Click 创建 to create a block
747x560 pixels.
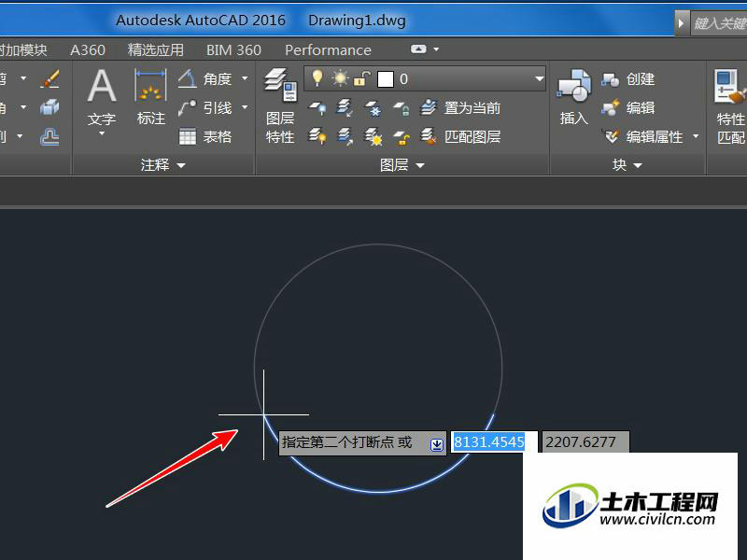pos(627,79)
